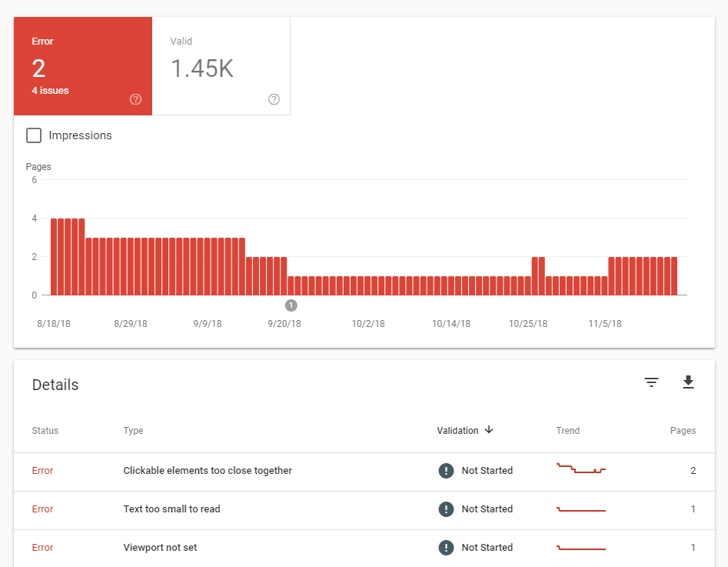Open the "Viewport not set" issue
Screen dimensions: 728x567
click(161, 547)
